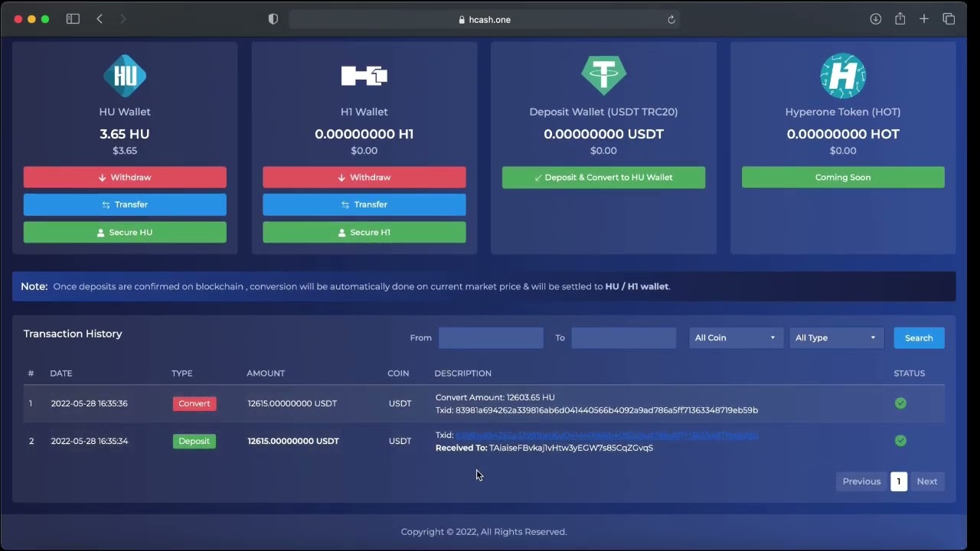Click the date 2022-05-28 16:35:36

89,403
